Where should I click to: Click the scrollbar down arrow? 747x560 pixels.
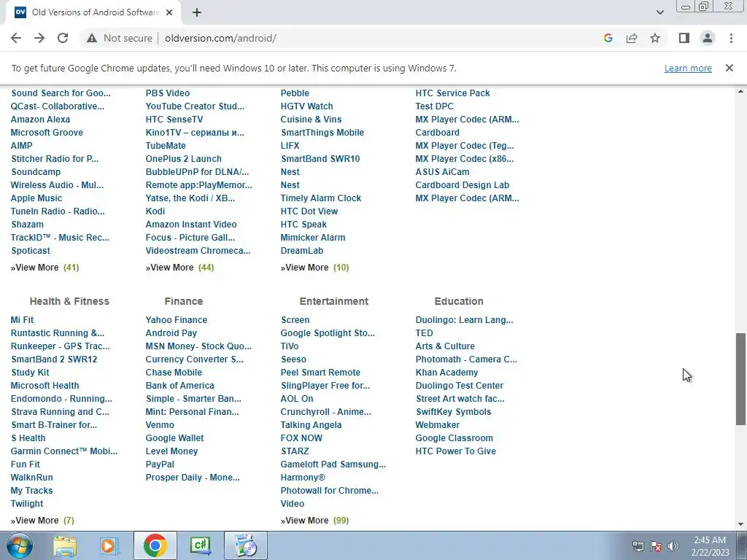[x=740, y=525]
